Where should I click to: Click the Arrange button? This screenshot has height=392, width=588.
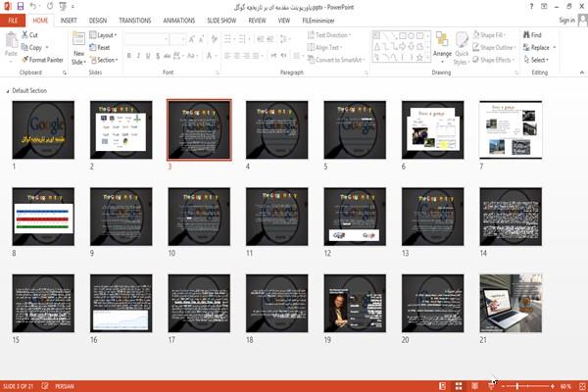pyautogui.click(x=442, y=48)
